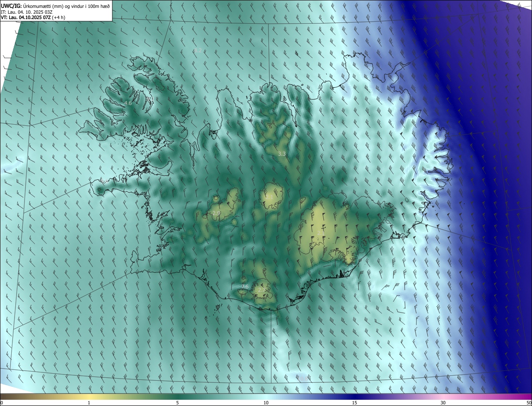Click the 10 tick on the color scale
The width and height of the screenshot is (532, 406).
(x=266, y=403)
